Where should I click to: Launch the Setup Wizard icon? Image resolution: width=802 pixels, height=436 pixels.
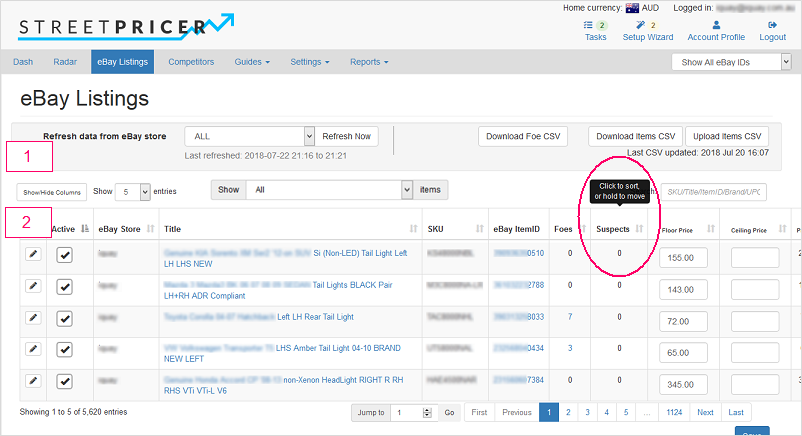coord(647,25)
